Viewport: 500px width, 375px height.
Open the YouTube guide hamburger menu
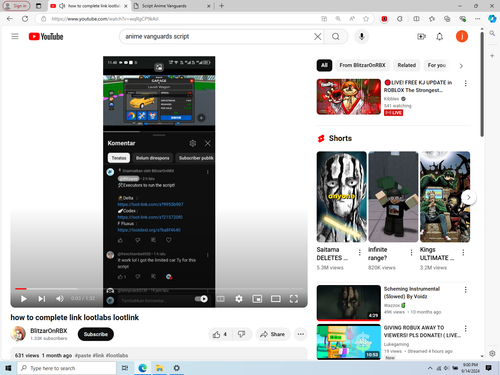(x=15, y=36)
